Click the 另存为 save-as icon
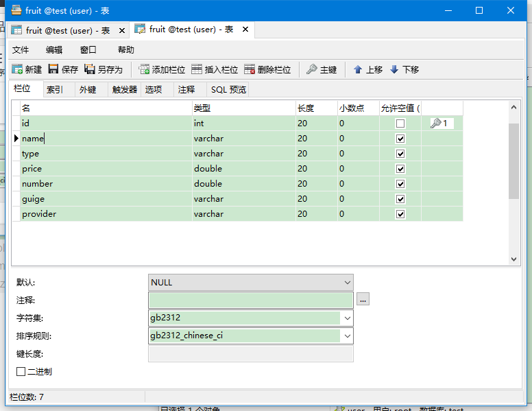 click(x=90, y=69)
